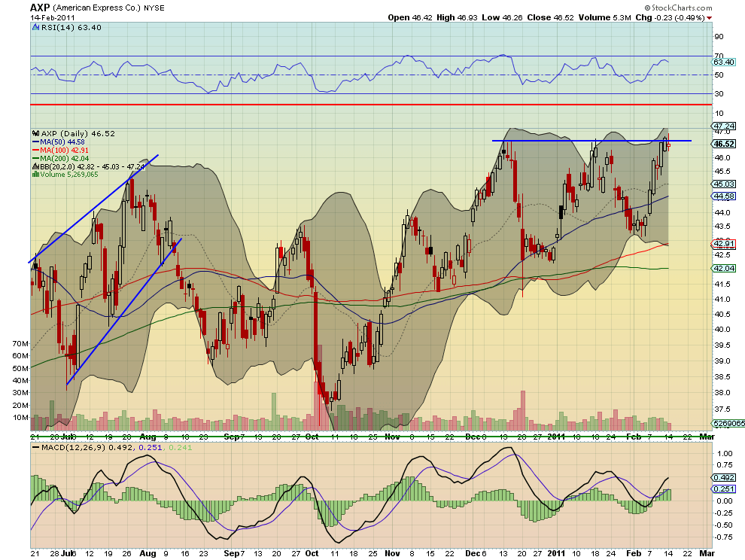This screenshot has width=745, height=560.
Task: Click the Open 46.42 value in header
Action: (410, 17)
